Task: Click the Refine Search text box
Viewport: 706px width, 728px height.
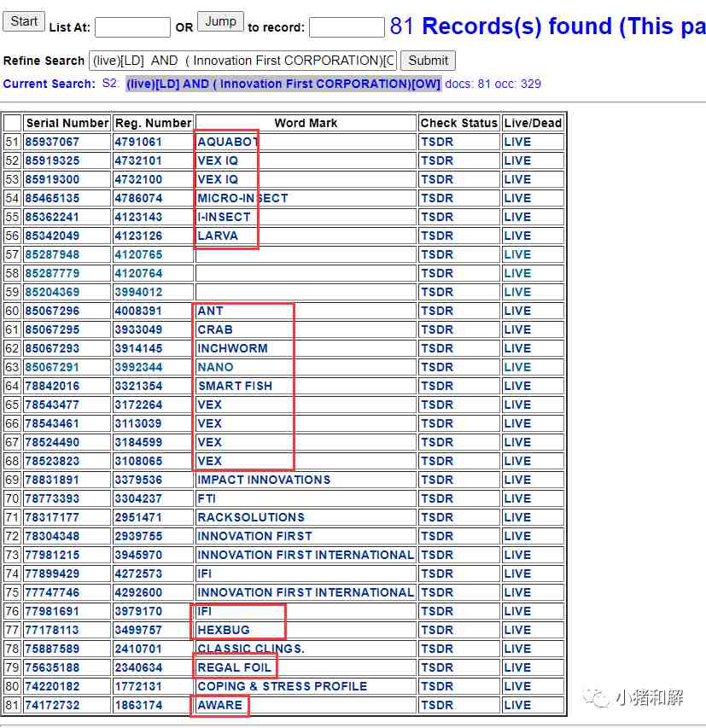Action: (243, 61)
